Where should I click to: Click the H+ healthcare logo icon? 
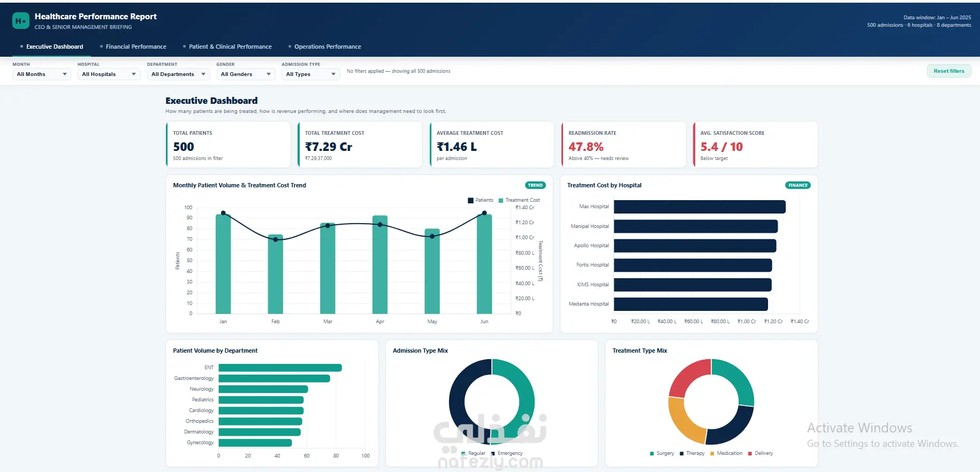[20, 21]
